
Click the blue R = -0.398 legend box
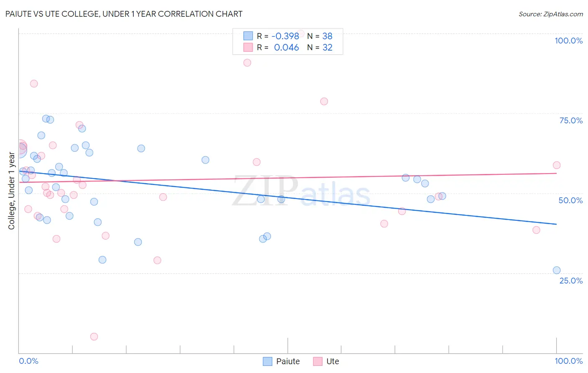248,36
